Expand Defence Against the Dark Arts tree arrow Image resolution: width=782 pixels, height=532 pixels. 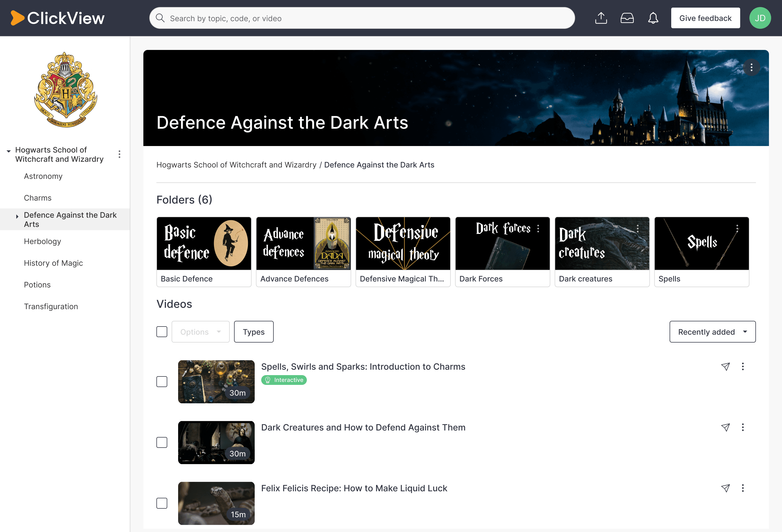17,217
